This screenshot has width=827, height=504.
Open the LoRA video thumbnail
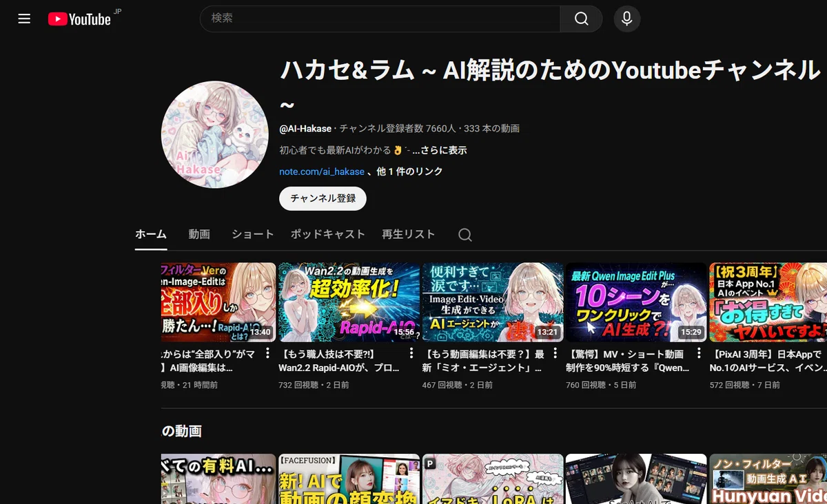point(493,479)
